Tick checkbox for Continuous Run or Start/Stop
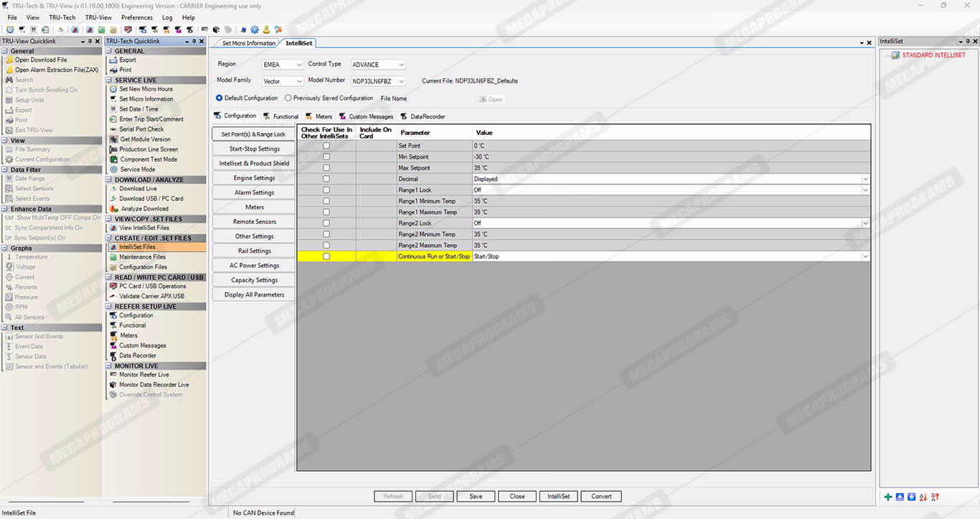Image resolution: width=980 pixels, height=519 pixels. tap(326, 256)
